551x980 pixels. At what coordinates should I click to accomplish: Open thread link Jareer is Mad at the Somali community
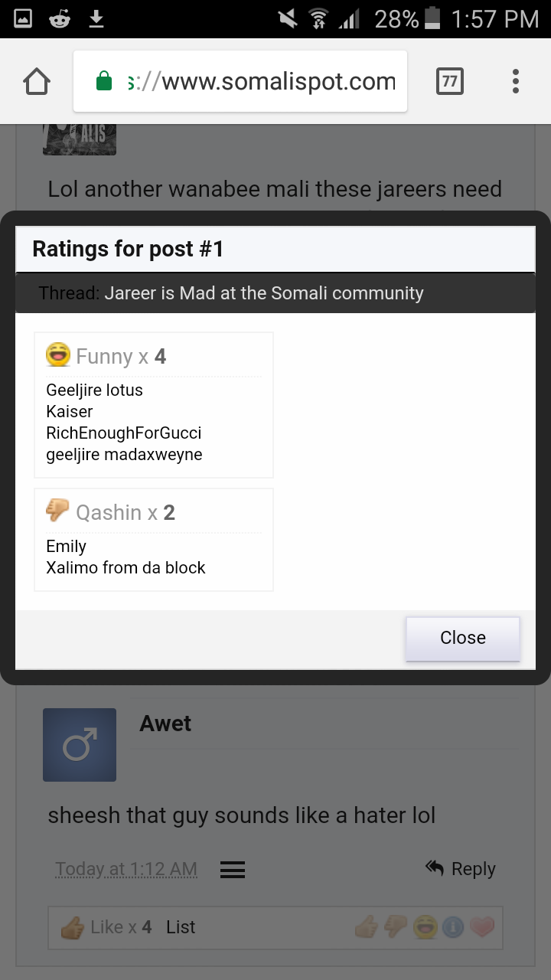(x=264, y=293)
